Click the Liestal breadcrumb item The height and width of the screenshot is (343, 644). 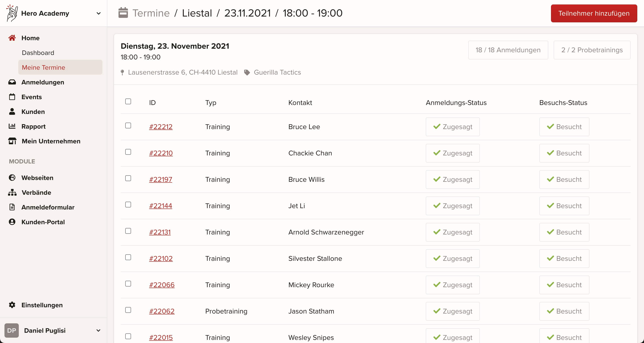pos(197,13)
